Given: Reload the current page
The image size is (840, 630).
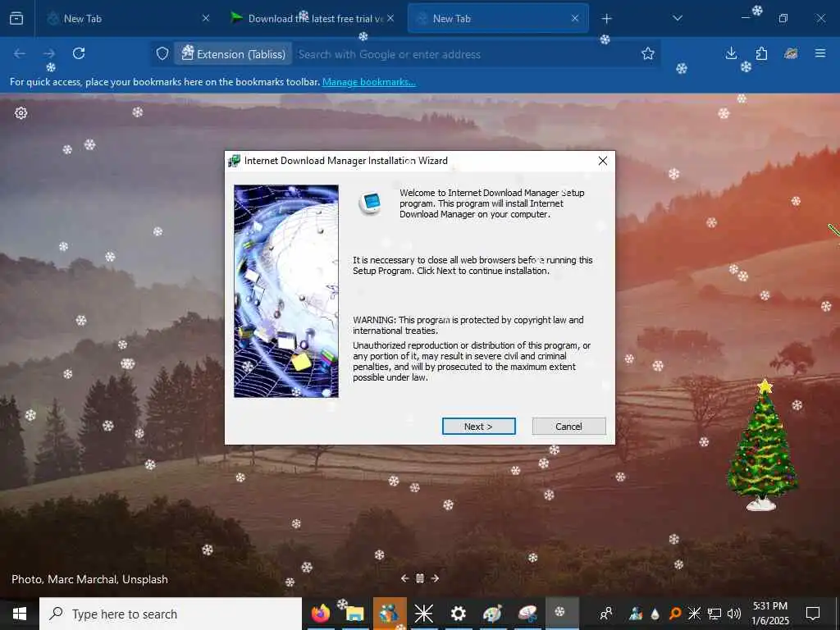Looking at the screenshot, I should tap(79, 53).
